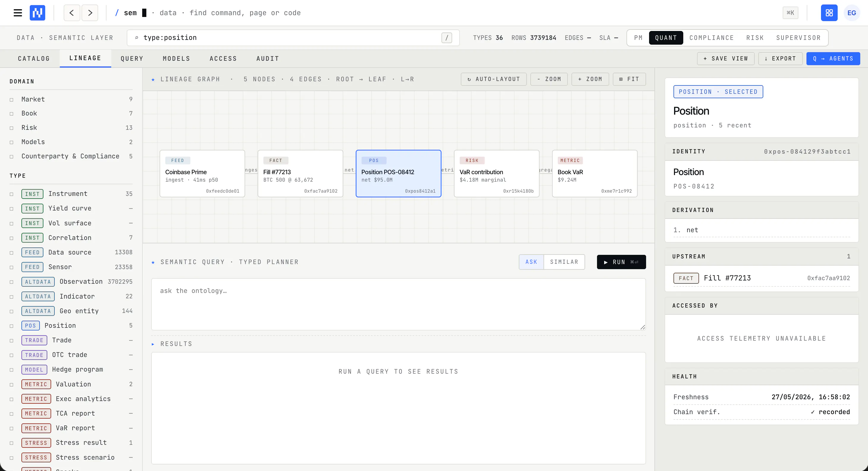Click the Correlation type row
The width and height of the screenshot is (868, 471).
pos(71,238)
